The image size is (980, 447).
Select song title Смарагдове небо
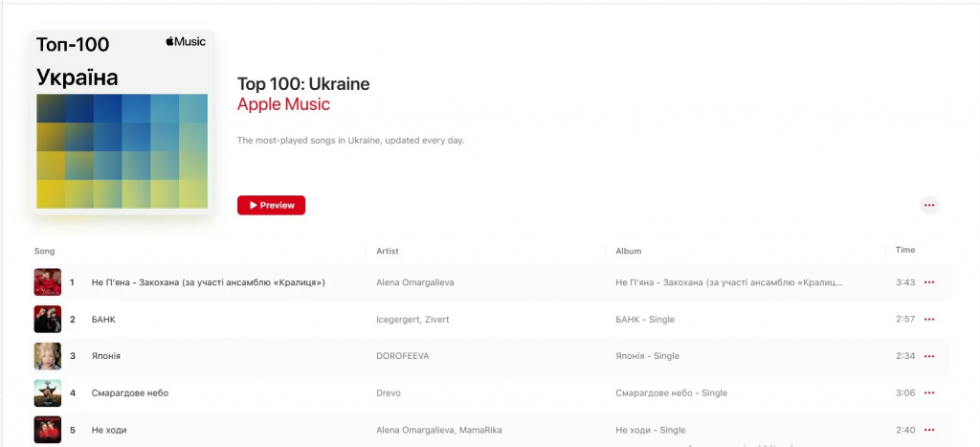point(130,393)
